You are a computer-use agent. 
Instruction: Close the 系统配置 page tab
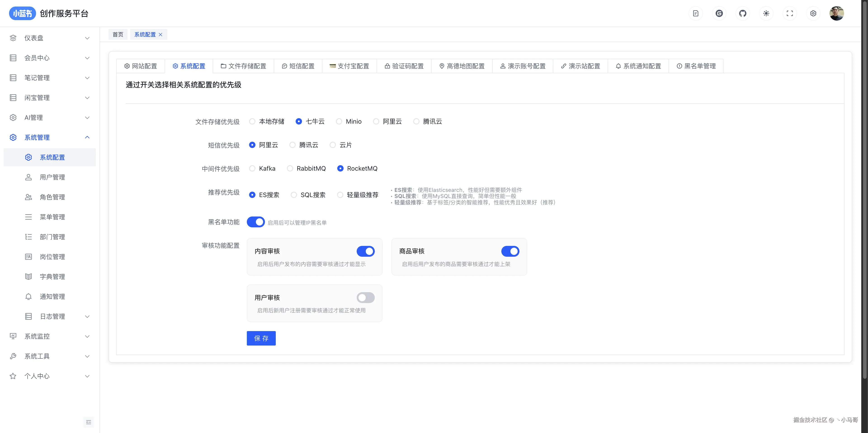coord(161,35)
